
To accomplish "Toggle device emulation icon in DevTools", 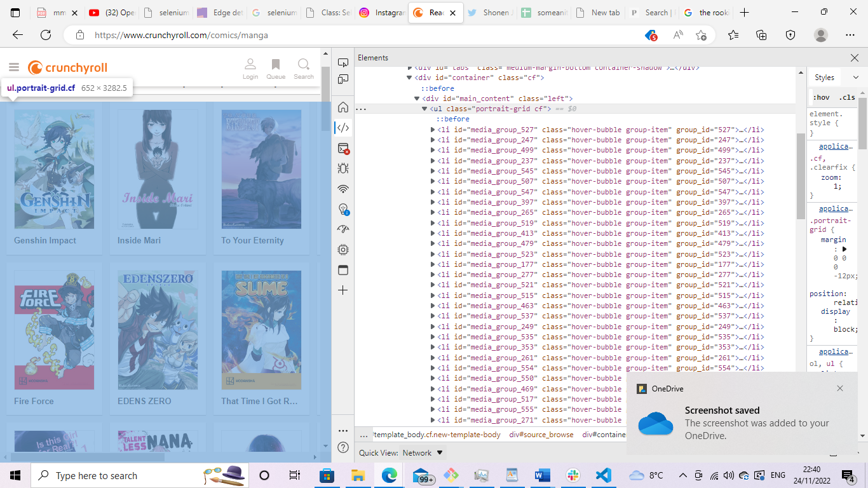I will 343,79.
